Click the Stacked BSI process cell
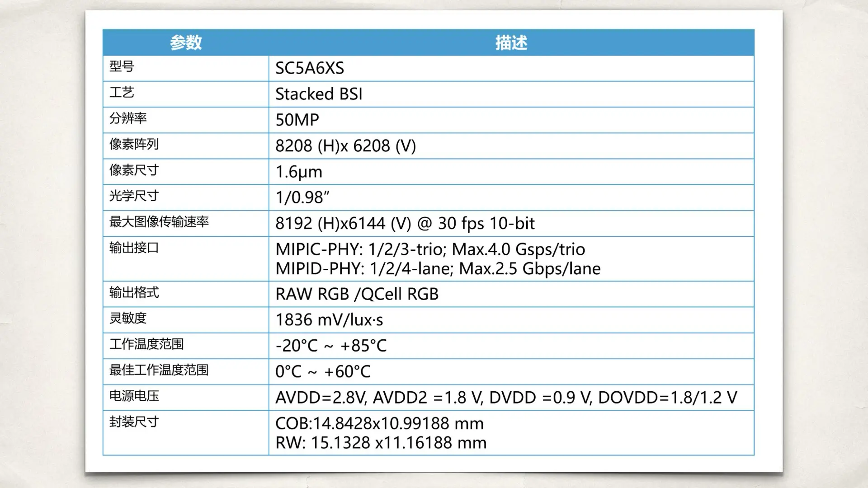The image size is (868, 488). [319, 94]
